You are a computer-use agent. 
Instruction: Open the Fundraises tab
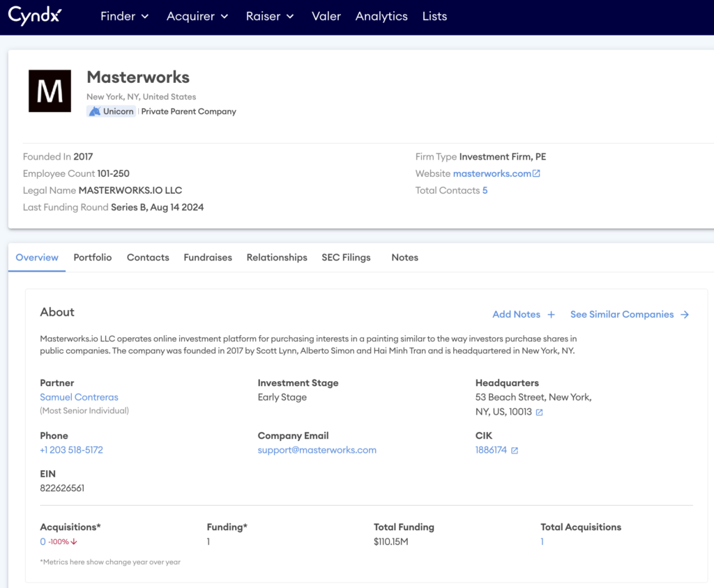click(208, 258)
